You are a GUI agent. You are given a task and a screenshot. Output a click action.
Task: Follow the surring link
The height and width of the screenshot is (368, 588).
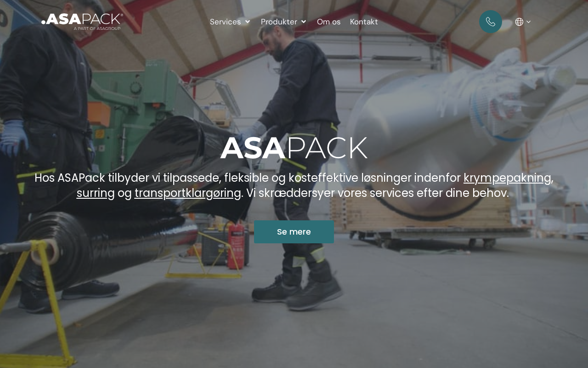[x=96, y=193]
